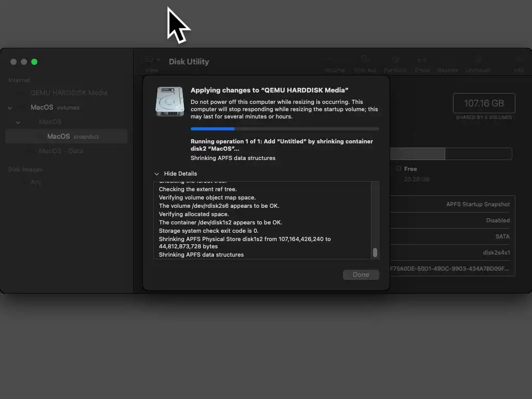This screenshot has width=532, height=399.
Task: Click the blue resize progress bar
Action: point(285,129)
